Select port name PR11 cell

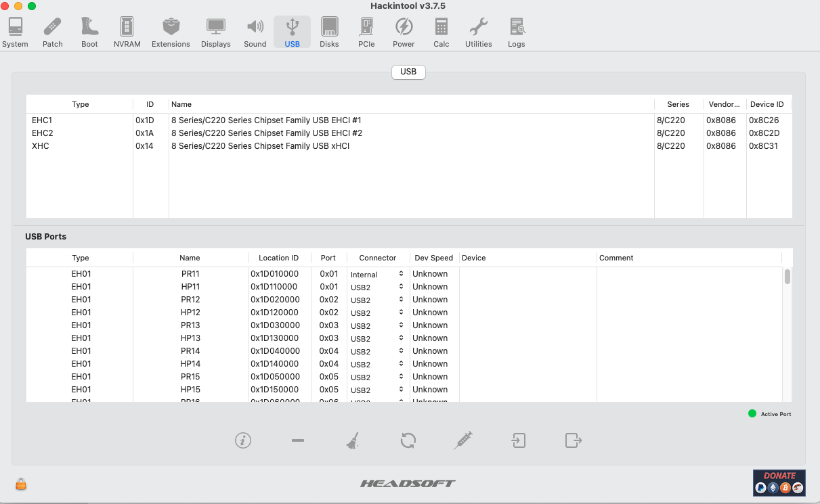pyautogui.click(x=190, y=274)
